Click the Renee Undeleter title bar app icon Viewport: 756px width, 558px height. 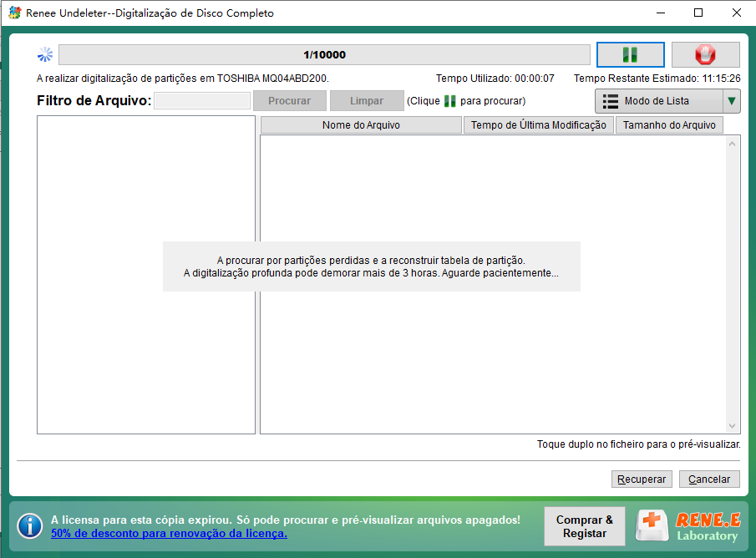15,13
